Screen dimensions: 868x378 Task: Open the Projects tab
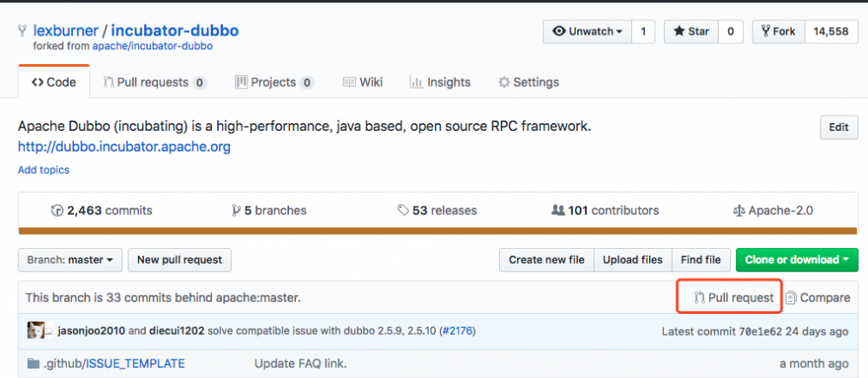(x=273, y=82)
